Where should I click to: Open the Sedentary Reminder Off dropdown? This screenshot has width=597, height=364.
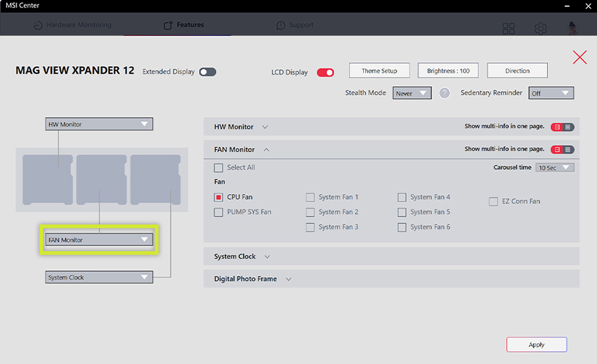[x=551, y=93]
